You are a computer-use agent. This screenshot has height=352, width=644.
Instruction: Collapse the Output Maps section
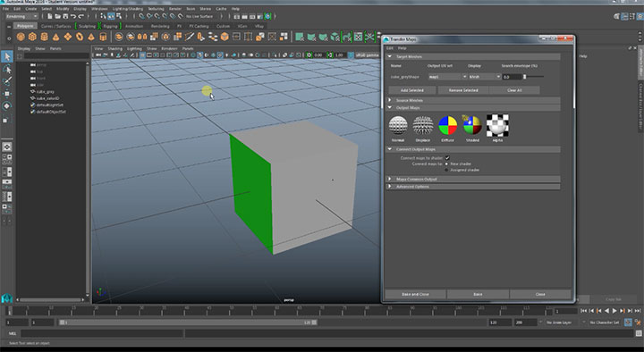(390, 107)
